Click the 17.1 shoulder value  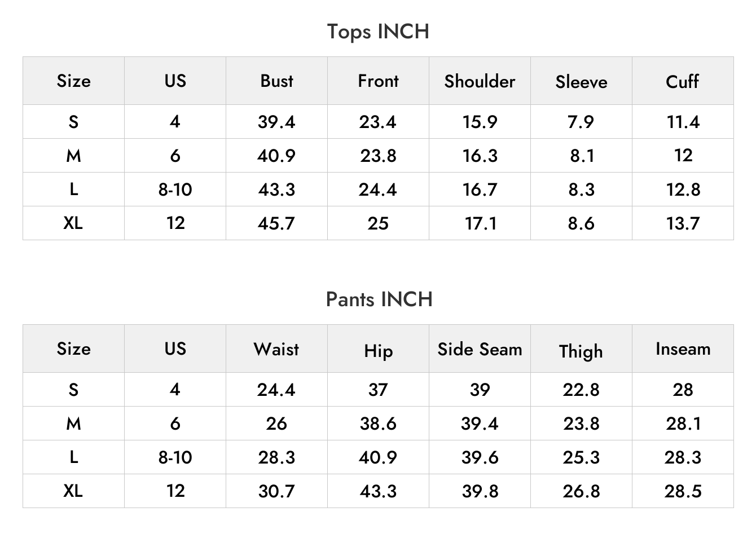pyautogui.click(x=480, y=223)
